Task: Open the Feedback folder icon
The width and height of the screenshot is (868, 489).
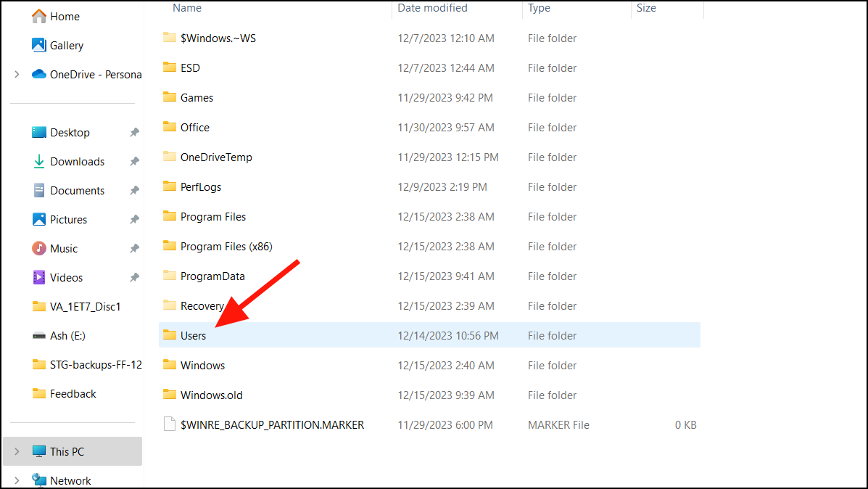Action: 40,393
